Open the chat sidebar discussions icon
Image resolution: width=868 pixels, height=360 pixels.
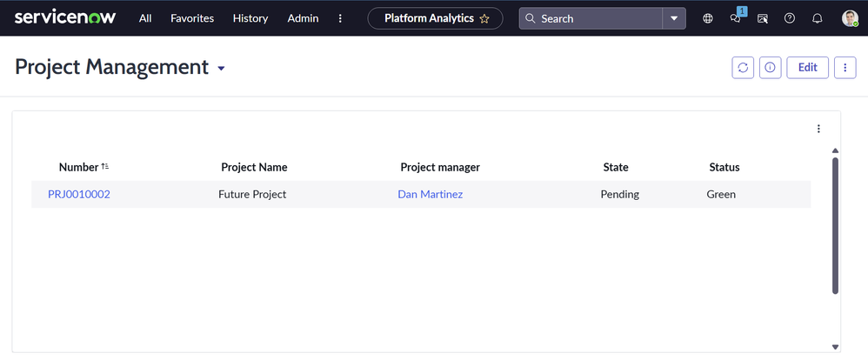[x=736, y=18]
